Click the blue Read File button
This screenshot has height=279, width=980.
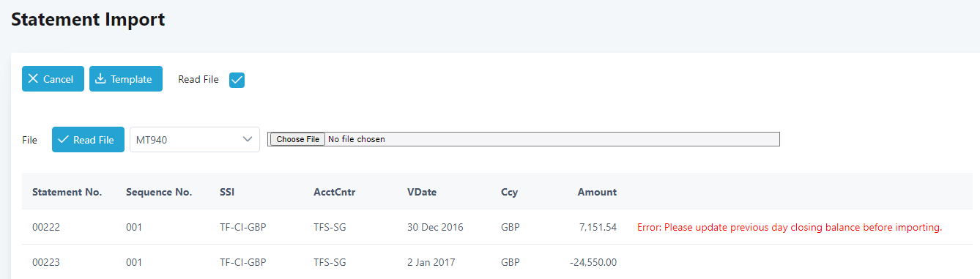click(x=88, y=139)
